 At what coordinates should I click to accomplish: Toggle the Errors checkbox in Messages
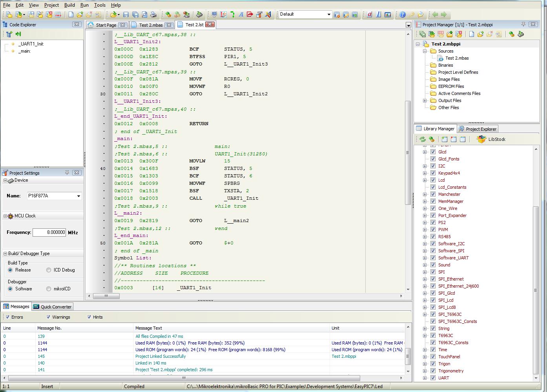[7, 317]
